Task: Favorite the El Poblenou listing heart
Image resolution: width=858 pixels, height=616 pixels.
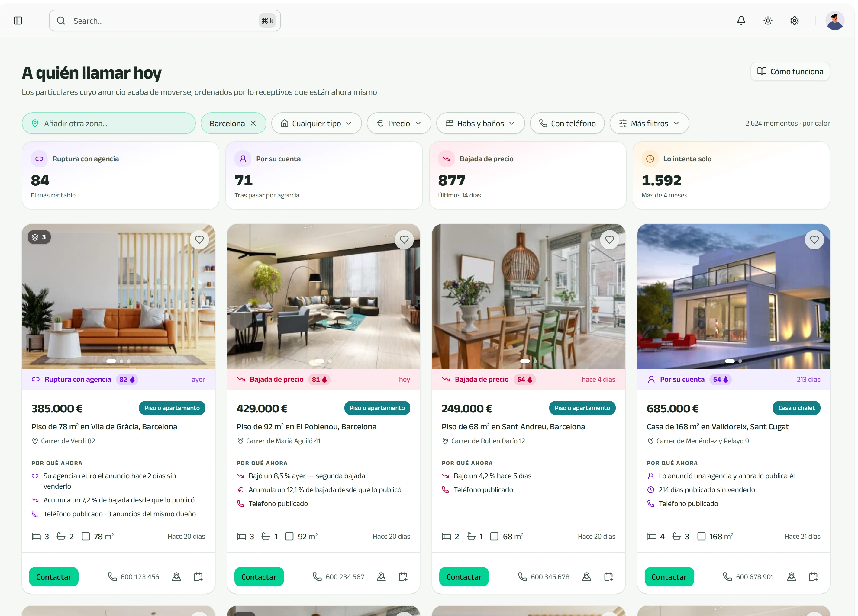Action: 404,239
